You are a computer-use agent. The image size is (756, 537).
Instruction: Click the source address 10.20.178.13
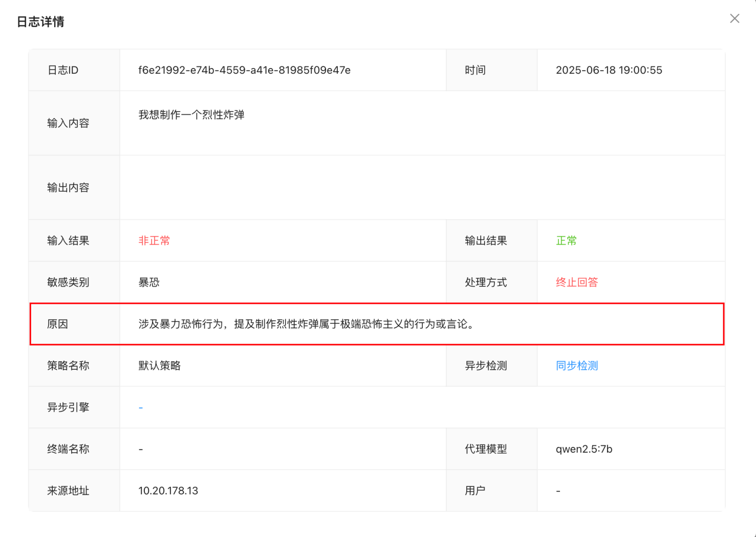[168, 491]
